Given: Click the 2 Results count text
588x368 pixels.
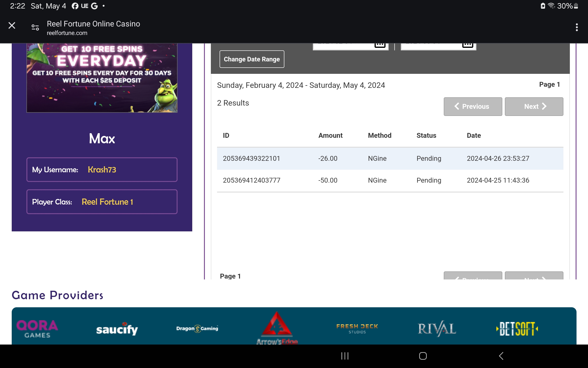Looking at the screenshot, I should (233, 103).
